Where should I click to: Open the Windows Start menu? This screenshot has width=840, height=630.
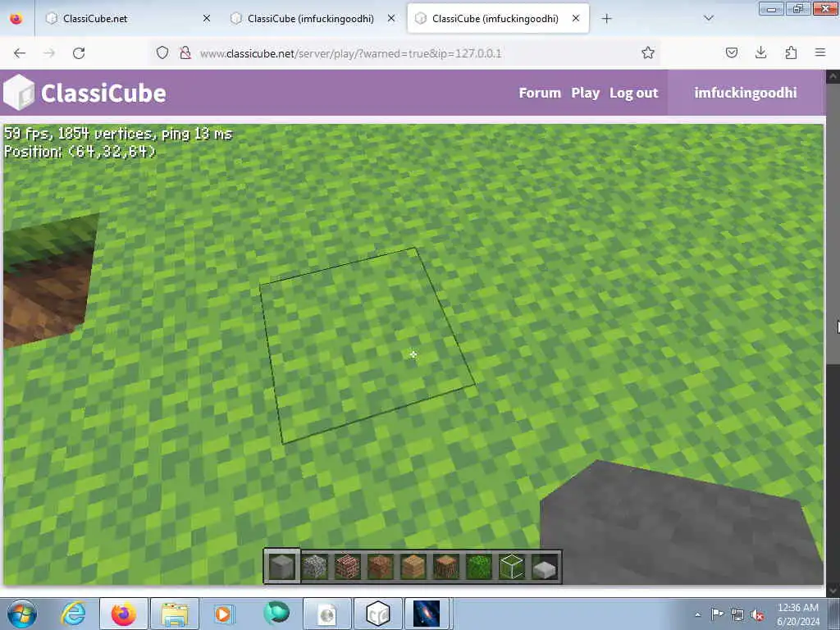click(x=22, y=614)
